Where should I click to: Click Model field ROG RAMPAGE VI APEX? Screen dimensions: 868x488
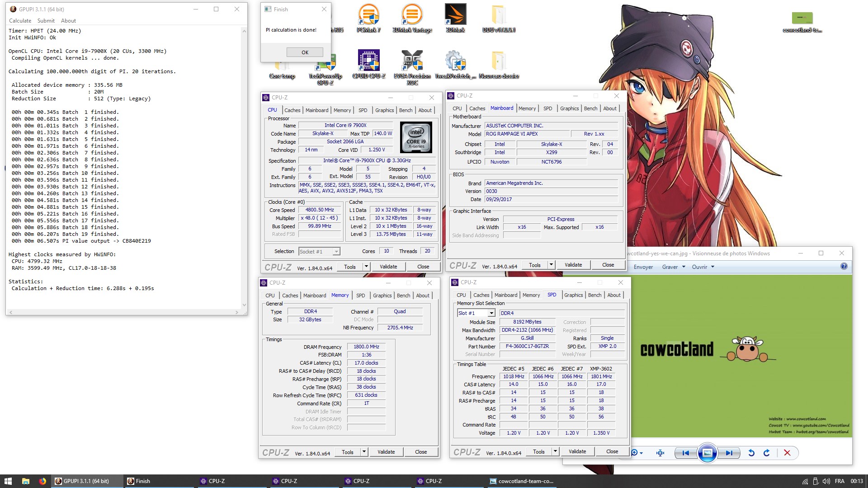click(527, 134)
